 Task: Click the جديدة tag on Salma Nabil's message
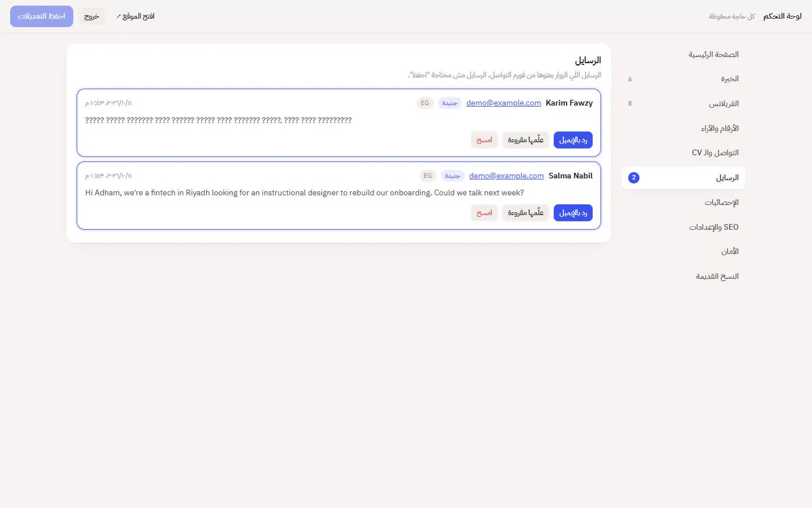click(x=453, y=176)
